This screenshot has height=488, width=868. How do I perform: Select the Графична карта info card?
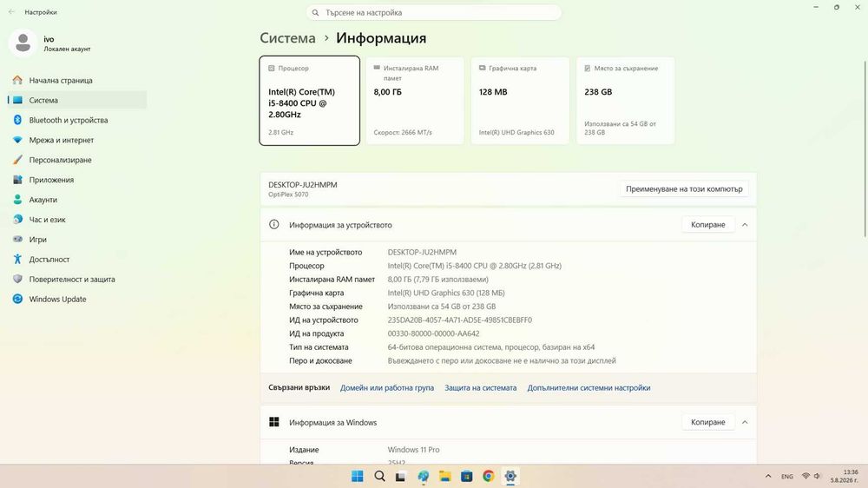pos(520,101)
